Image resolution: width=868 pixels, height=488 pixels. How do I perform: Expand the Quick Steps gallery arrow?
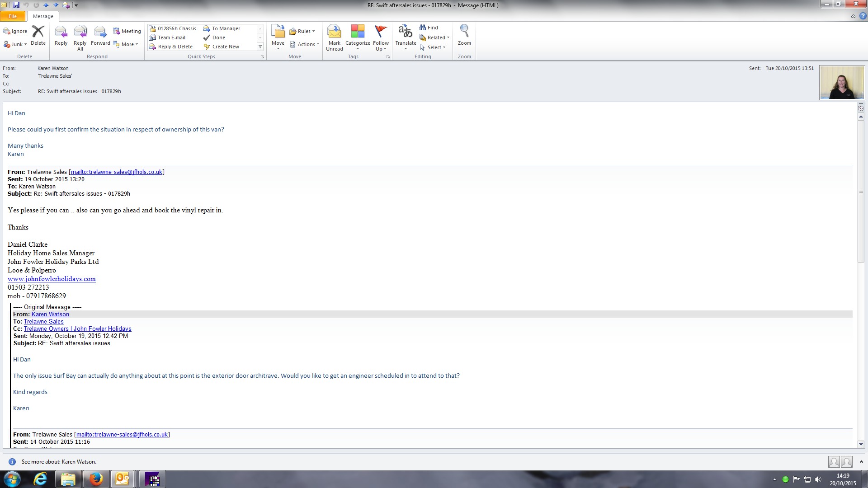coord(260,47)
